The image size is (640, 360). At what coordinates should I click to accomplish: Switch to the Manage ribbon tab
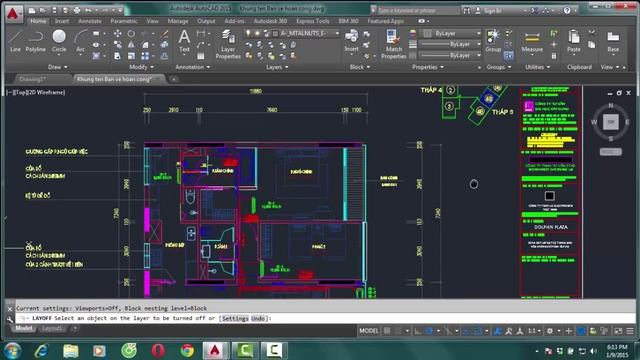[x=178, y=21]
